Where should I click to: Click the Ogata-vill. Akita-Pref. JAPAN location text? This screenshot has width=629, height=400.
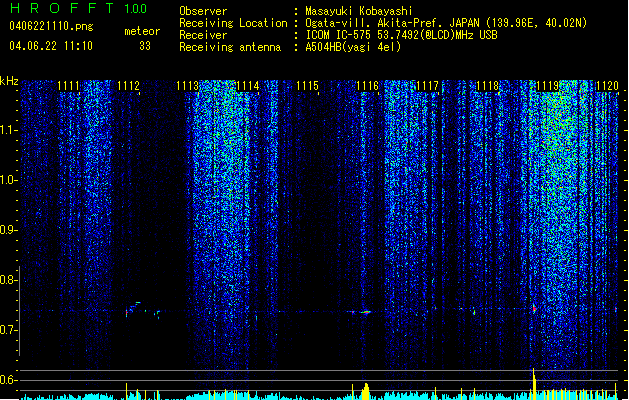pos(446,23)
